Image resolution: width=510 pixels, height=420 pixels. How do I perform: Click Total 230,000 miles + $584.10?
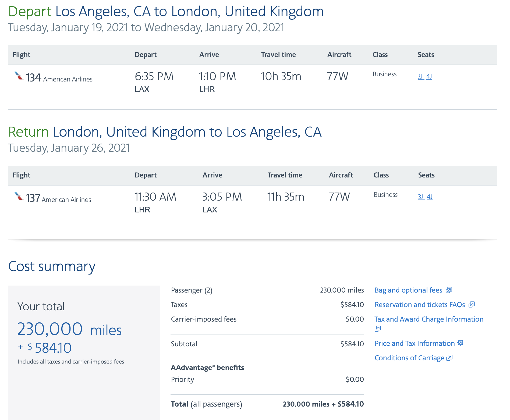[323, 404]
